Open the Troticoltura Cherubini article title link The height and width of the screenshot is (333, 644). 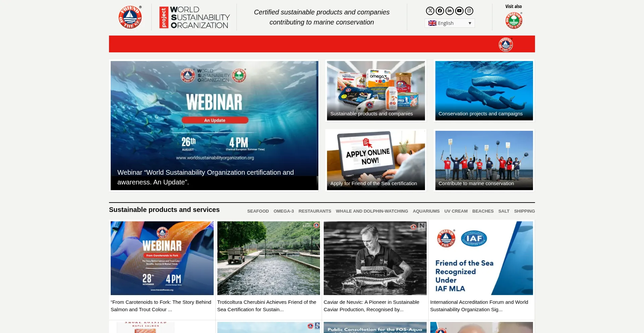[267, 306]
